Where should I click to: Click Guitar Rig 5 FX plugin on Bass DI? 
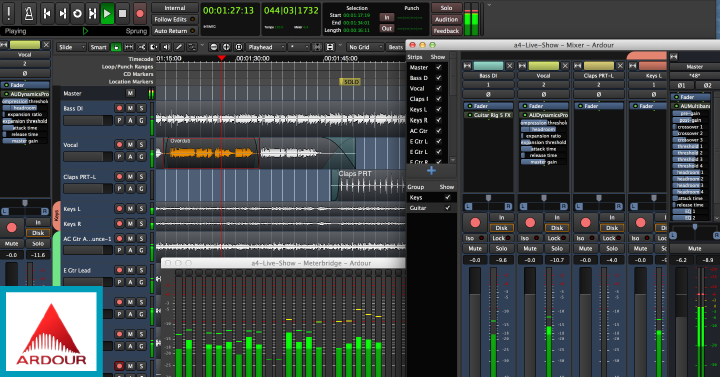click(x=489, y=115)
